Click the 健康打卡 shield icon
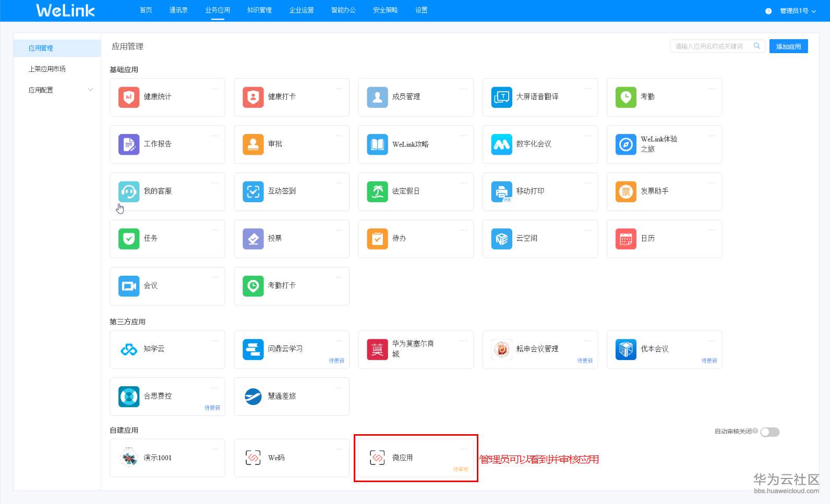 point(253,97)
